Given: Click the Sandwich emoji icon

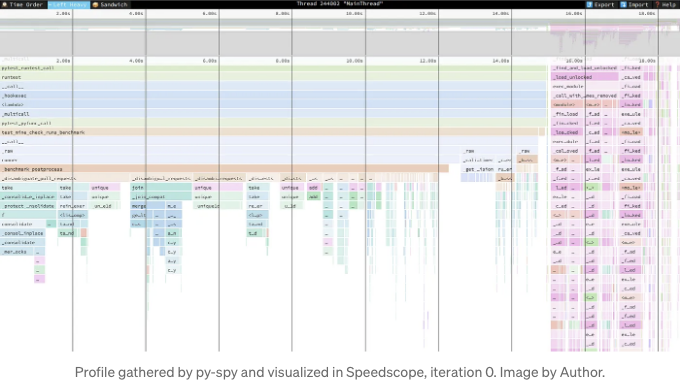Looking at the screenshot, I should pos(95,4).
